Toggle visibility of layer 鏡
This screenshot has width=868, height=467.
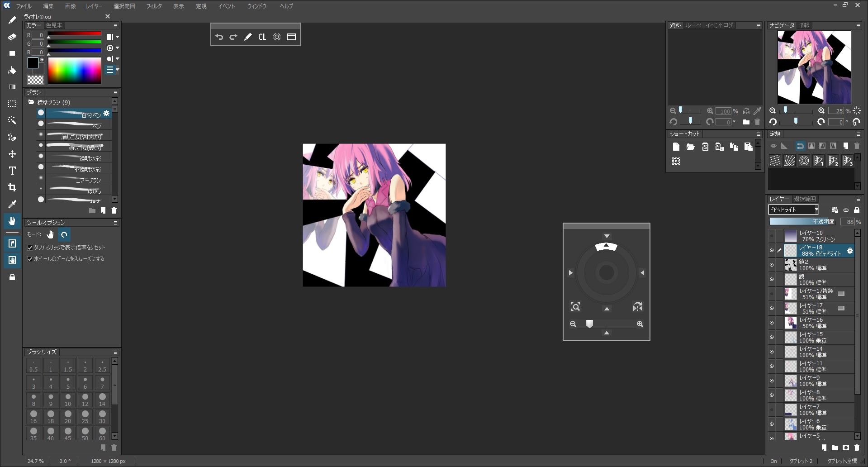click(x=772, y=279)
